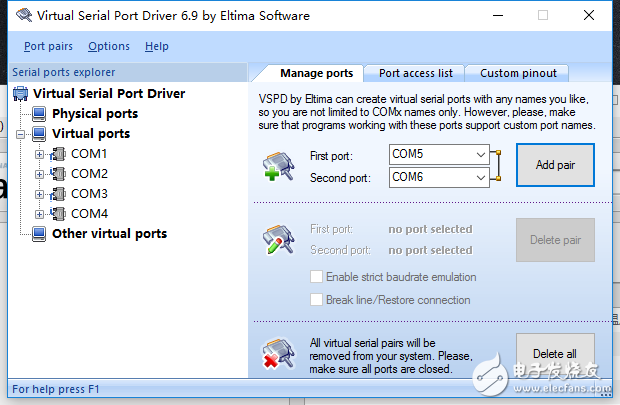Click the Other virtual ports computer icon

tap(39, 234)
